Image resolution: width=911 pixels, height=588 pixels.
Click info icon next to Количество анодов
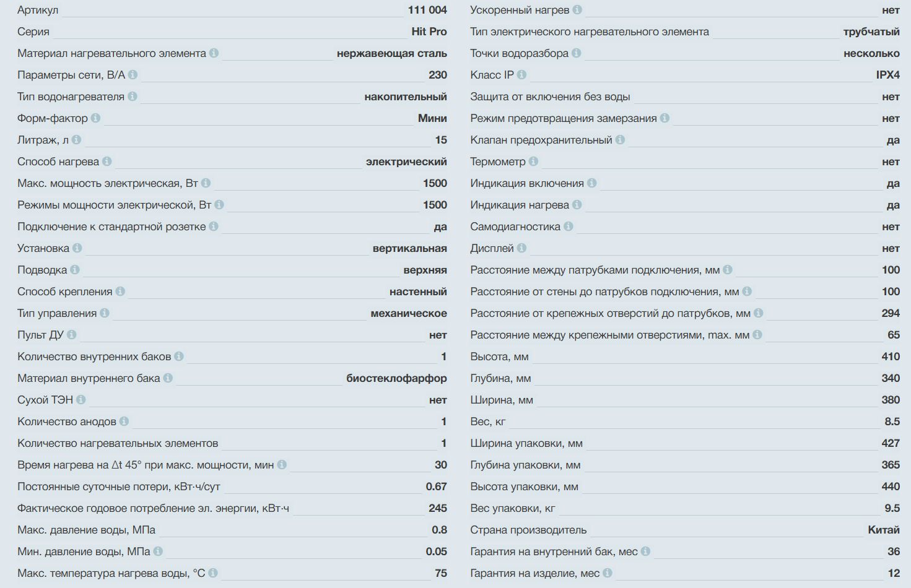coord(124,422)
